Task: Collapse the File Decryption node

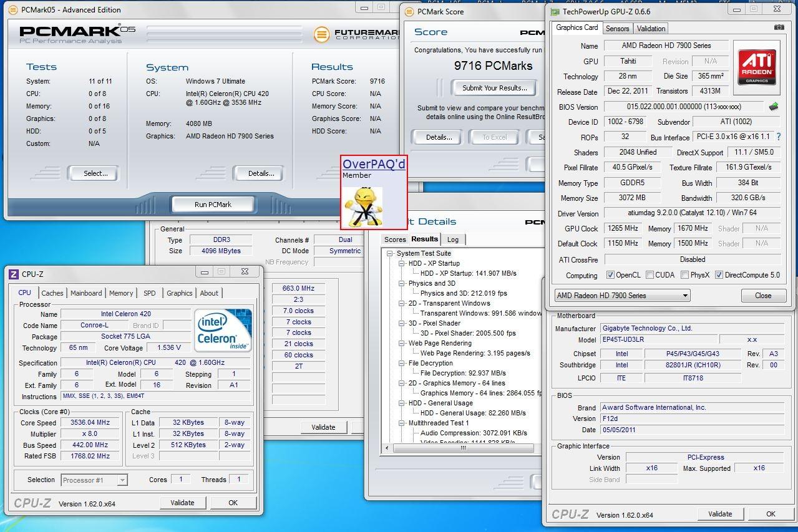Action: click(402, 364)
